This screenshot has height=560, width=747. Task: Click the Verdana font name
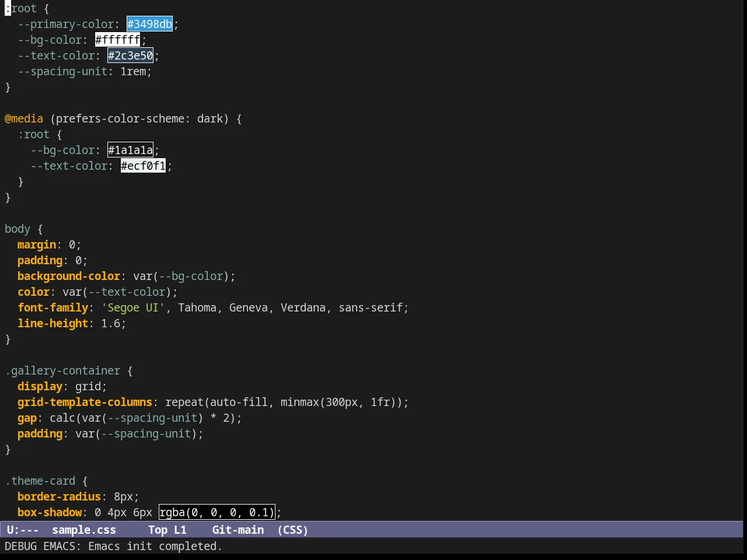[x=303, y=307]
